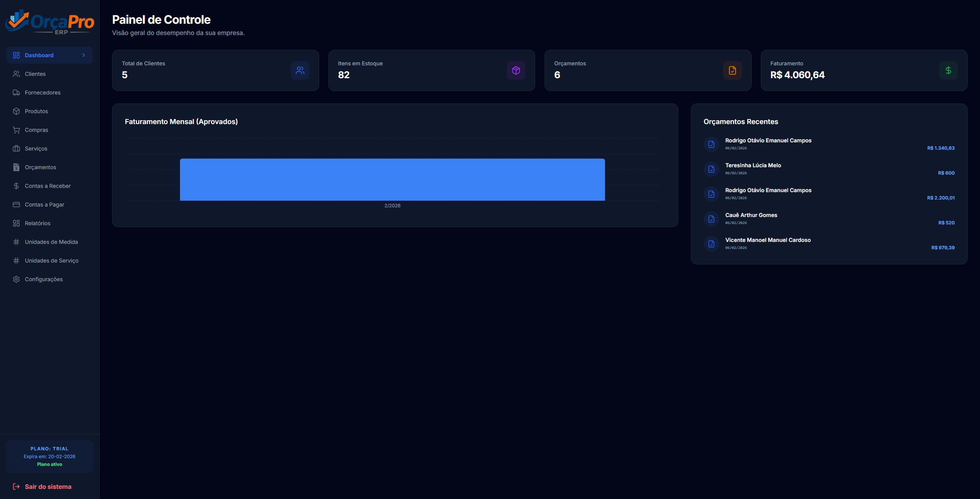Click the Plano Trial status box
Image resolution: width=980 pixels, height=499 pixels.
click(49, 456)
